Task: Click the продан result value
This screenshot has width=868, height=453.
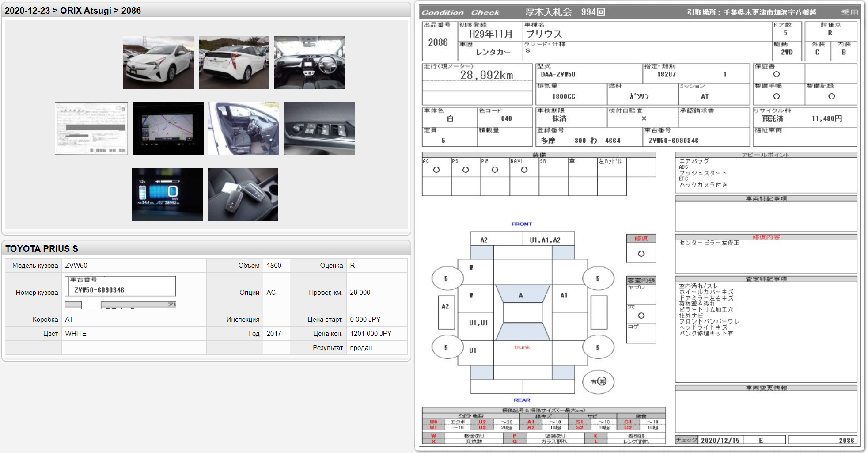Action: (361, 348)
